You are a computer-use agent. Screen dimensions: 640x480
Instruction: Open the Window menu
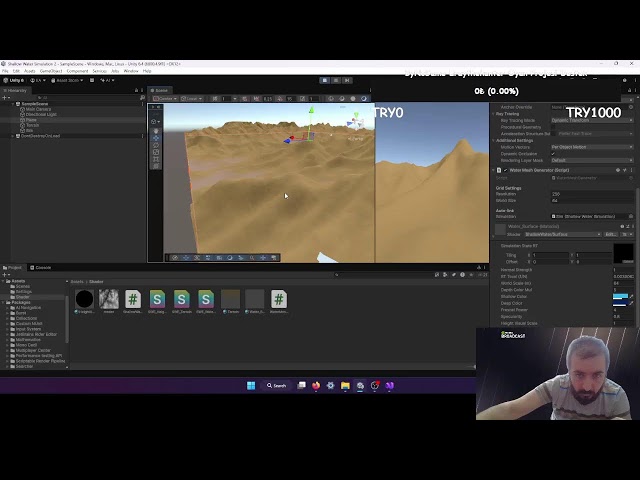131,71
